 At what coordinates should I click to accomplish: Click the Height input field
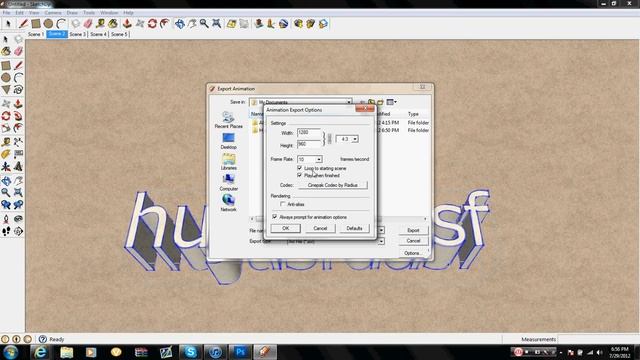click(x=309, y=144)
